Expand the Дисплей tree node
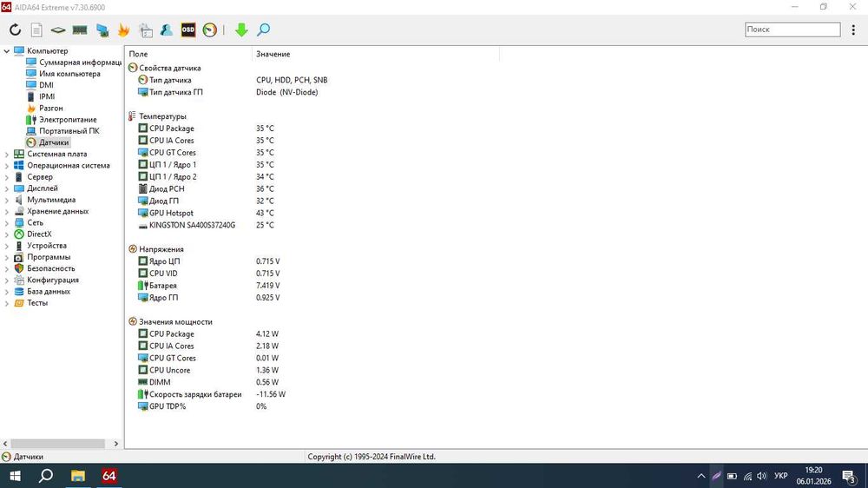The image size is (868, 488). click(7, 188)
